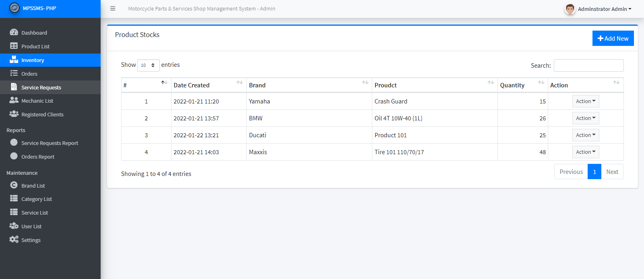
Task: Sort by Proudct column arrows
Action: [x=491, y=83]
